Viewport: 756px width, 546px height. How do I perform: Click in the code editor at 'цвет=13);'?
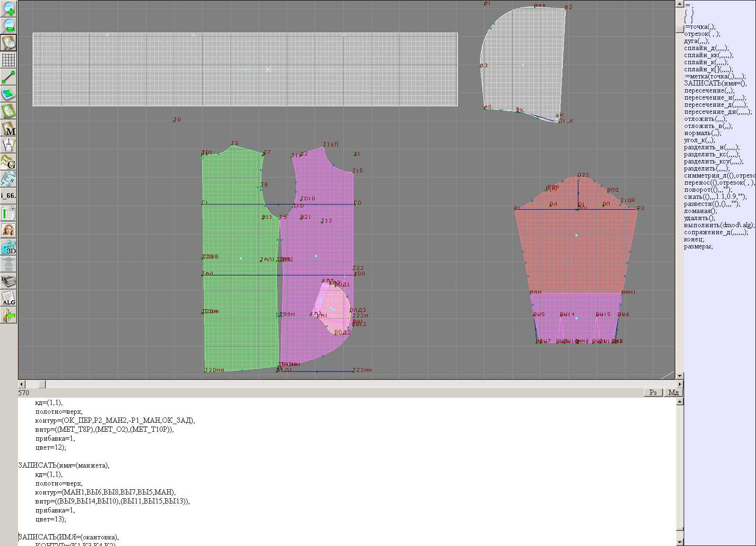click(x=51, y=519)
